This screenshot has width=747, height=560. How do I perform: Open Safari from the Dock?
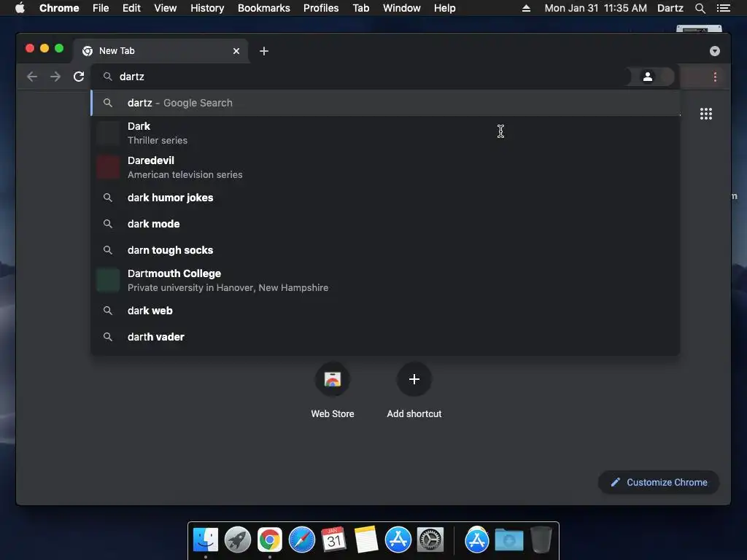(x=301, y=540)
